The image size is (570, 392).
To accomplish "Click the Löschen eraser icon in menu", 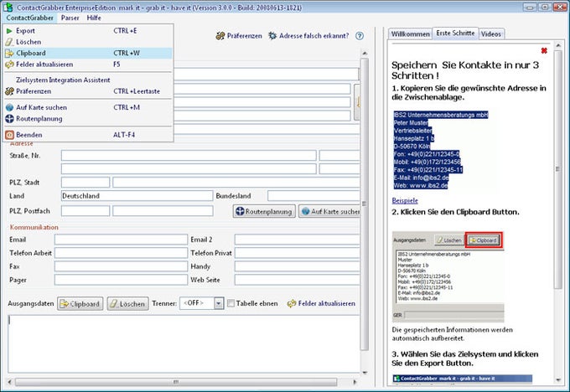I will click(x=9, y=42).
